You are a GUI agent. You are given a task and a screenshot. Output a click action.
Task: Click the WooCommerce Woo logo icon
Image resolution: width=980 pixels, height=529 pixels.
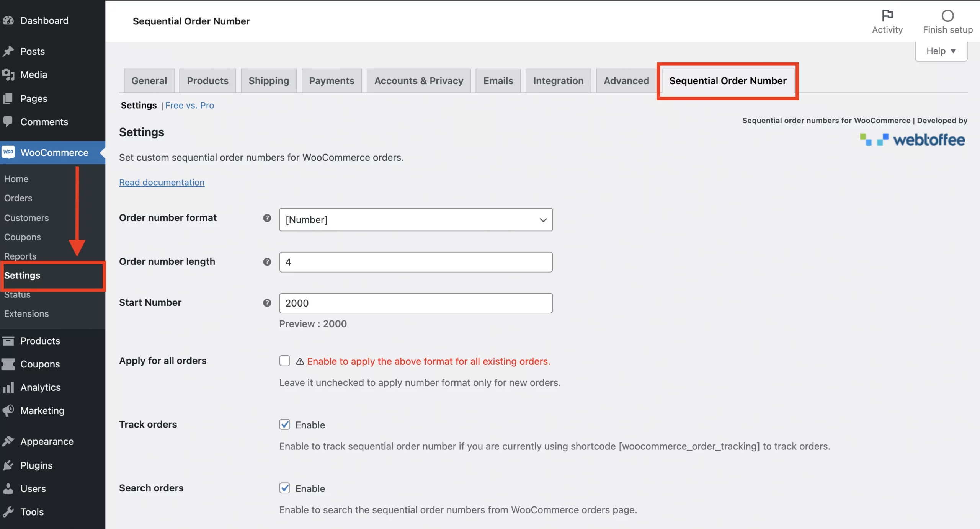(8, 152)
